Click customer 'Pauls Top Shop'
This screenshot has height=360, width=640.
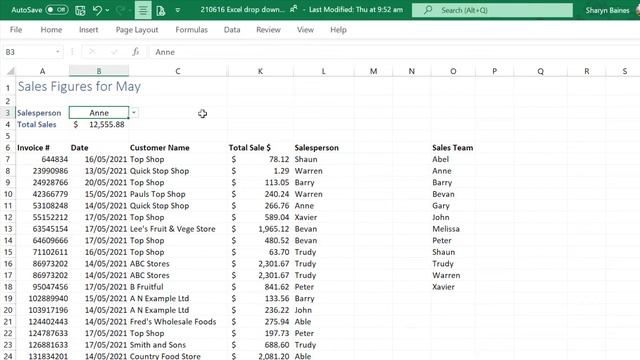click(x=158, y=194)
